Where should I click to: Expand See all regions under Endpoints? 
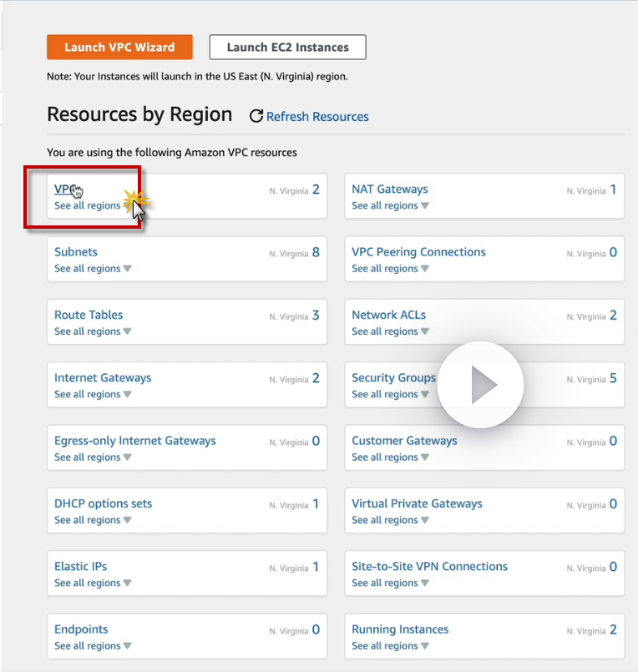coord(93,646)
